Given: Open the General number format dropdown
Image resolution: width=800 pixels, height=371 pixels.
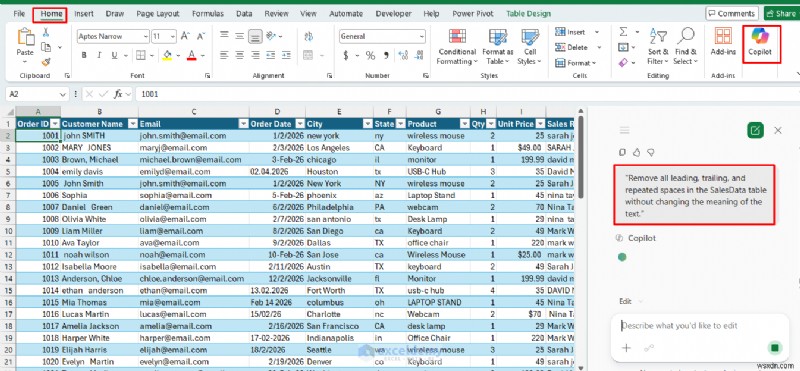Looking at the screenshot, I should [x=421, y=36].
